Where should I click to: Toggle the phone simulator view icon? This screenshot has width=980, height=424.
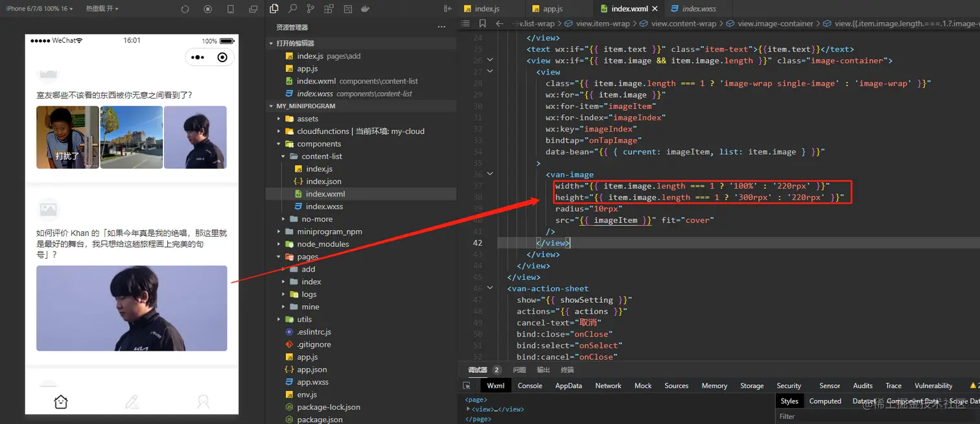[x=231, y=9]
